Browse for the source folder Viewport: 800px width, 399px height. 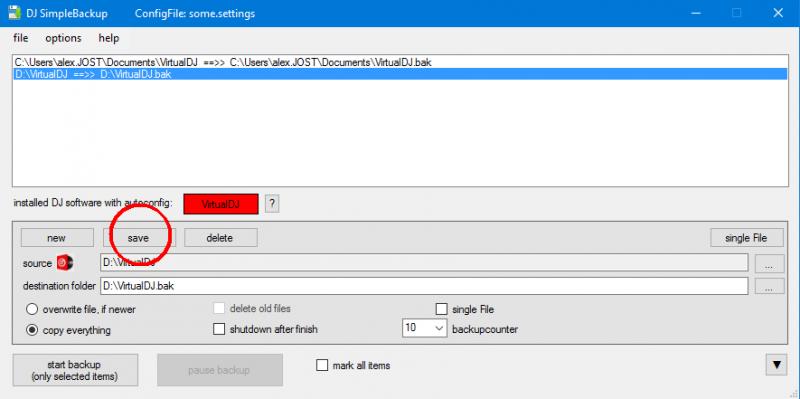click(770, 263)
